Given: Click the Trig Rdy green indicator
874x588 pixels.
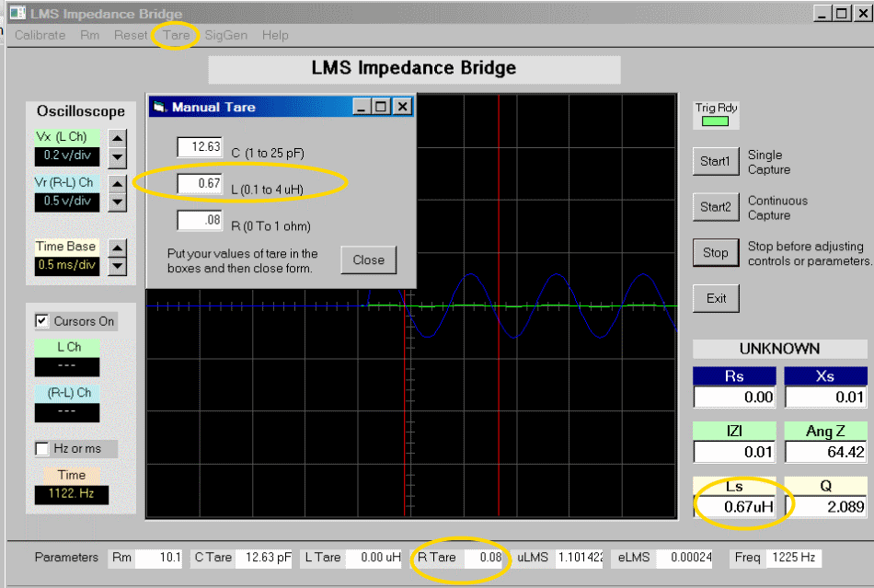Looking at the screenshot, I should pyautogui.click(x=715, y=121).
